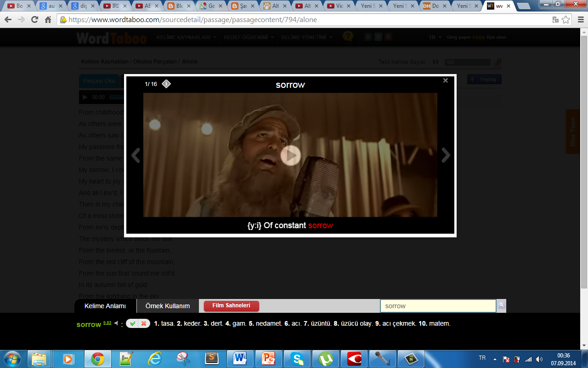The width and height of the screenshot is (588, 368).
Task: Click the Facebook Paylaş share button
Action: click(x=484, y=79)
